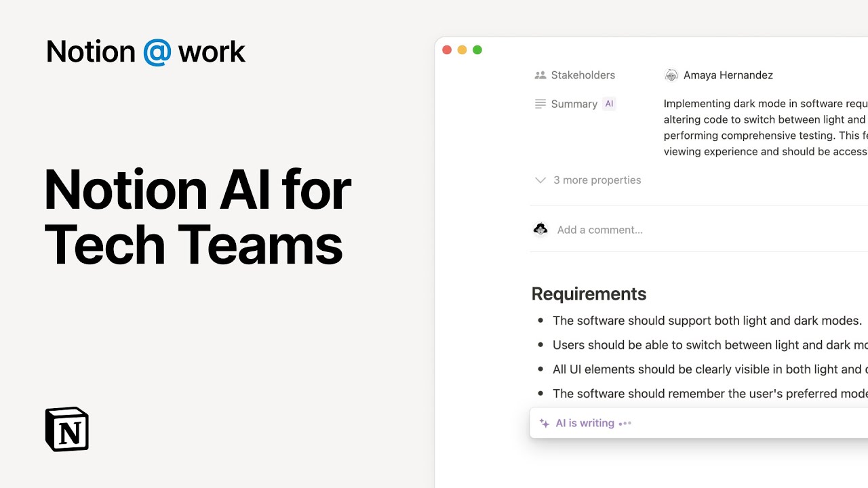Viewport: 868px width, 488px height.
Task: Click the Stakeholders people icon
Action: pyautogui.click(x=540, y=75)
